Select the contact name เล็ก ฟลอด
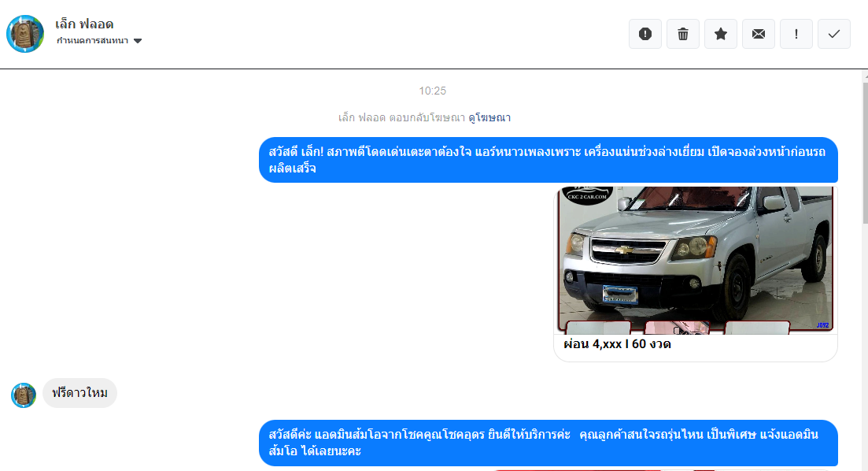Viewport: 868px width, 471px height. pyautogui.click(x=84, y=24)
